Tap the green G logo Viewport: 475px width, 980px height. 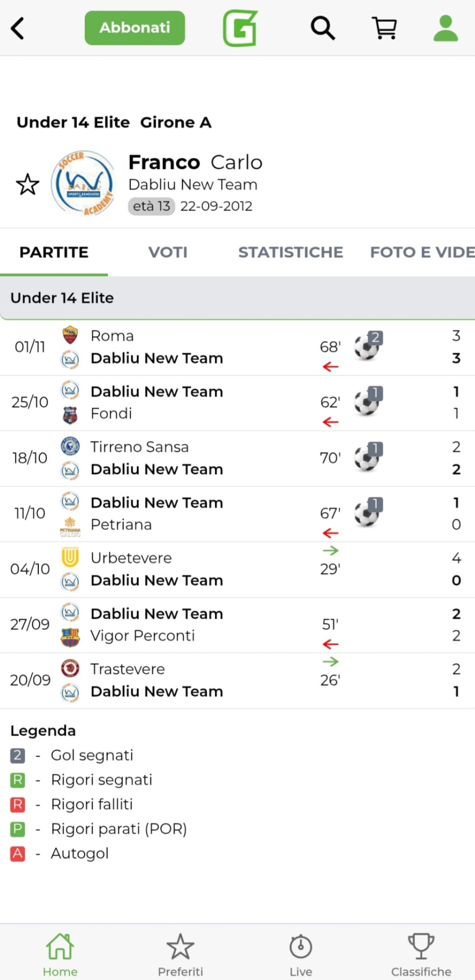point(240,28)
